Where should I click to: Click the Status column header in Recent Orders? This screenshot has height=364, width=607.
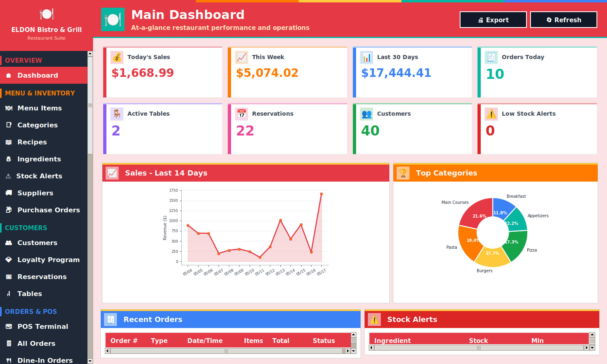click(x=324, y=341)
